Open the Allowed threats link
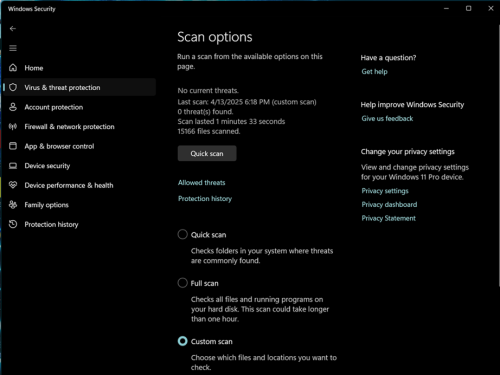Viewport: 500px width, 375px height. coord(202,183)
